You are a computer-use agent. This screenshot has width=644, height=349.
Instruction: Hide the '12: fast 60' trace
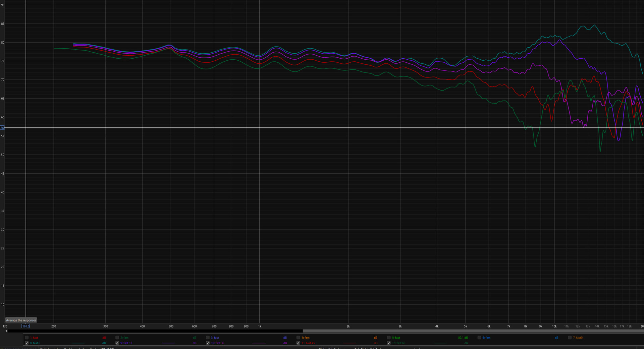(389, 343)
